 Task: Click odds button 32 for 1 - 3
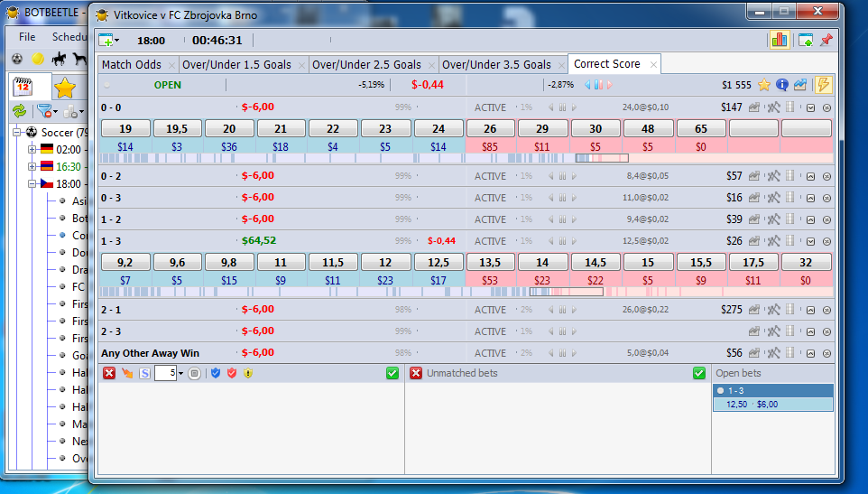tap(806, 263)
